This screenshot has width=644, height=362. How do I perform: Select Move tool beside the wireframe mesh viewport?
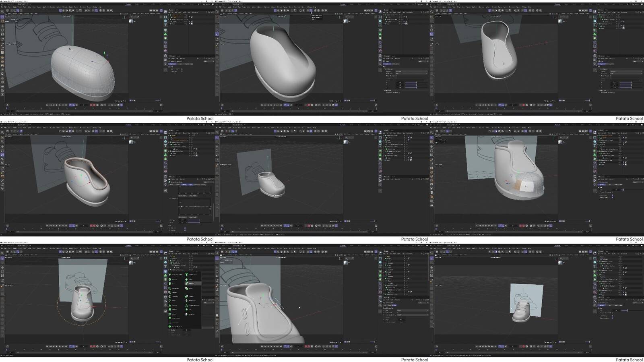tap(2, 26)
